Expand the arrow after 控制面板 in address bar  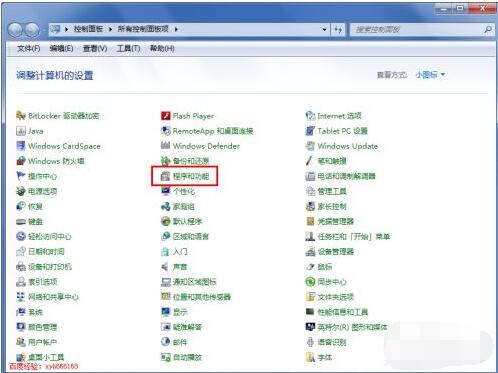110,29
